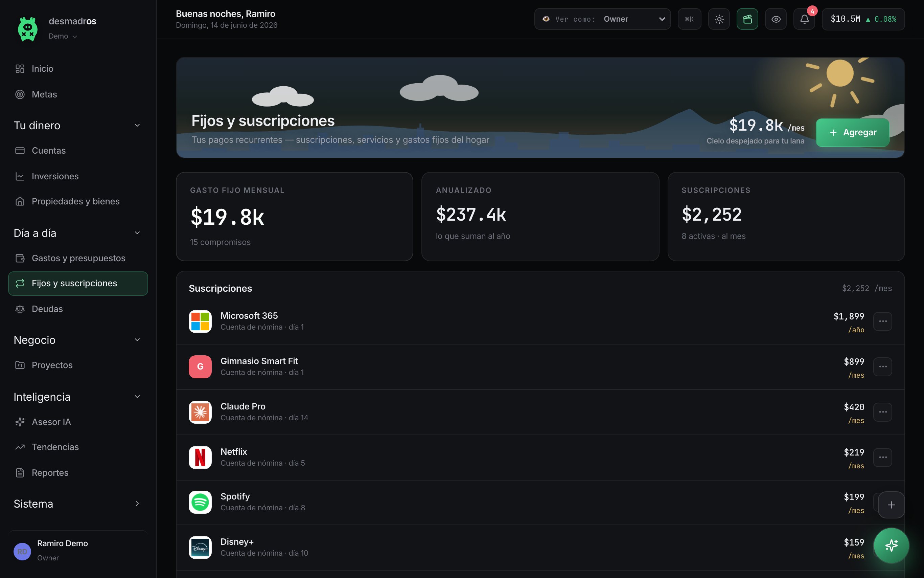Click the Gasto fijo mensual card

coord(295,216)
